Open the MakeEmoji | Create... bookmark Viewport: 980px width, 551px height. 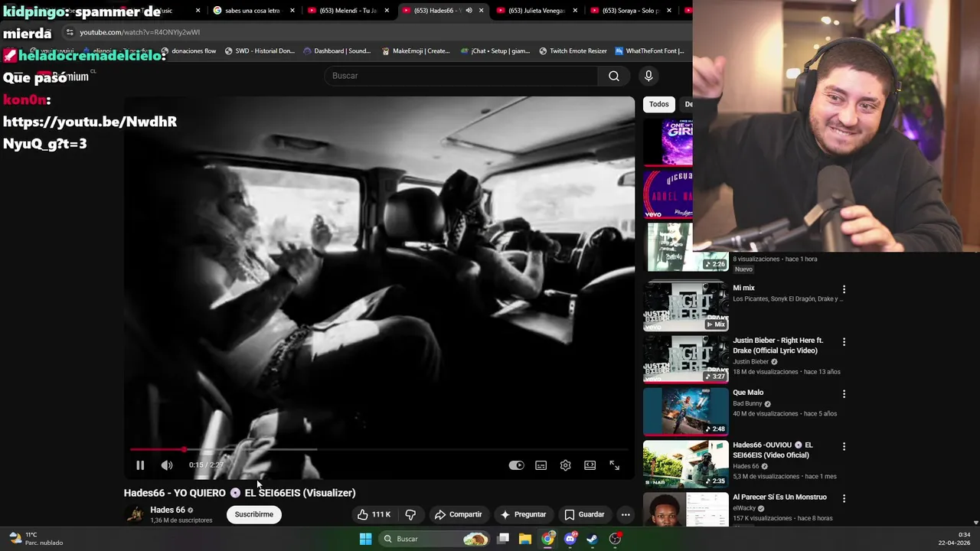pos(416,51)
